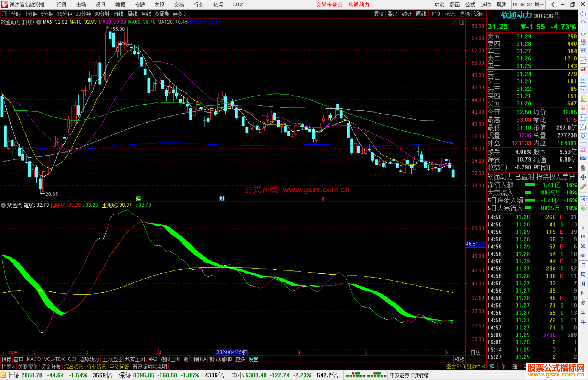Toggle the 变色点 indicator round button

click(3, 205)
